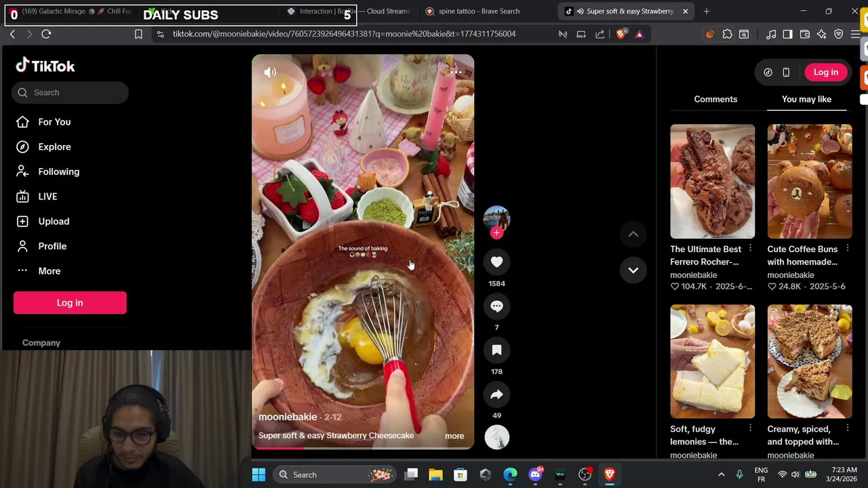Image resolution: width=868 pixels, height=488 pixels.
Task: Unmute the video with the speaker icon
Action: pyautogui.click(x=270, y=73)
